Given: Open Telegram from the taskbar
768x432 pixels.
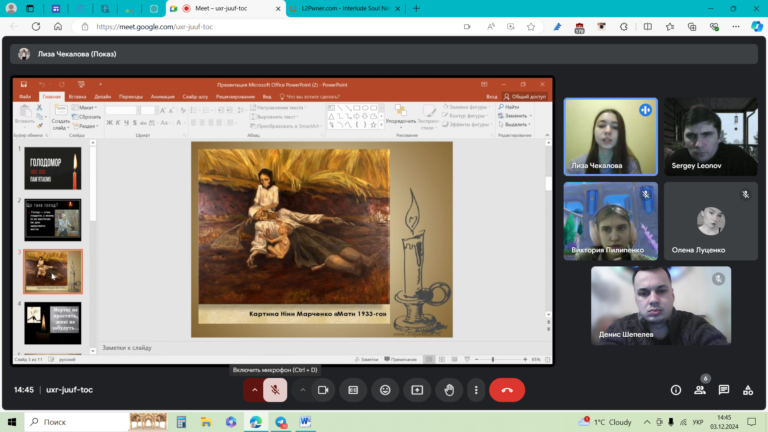Looking at the screenshot, I should click(x=281, y=422).
